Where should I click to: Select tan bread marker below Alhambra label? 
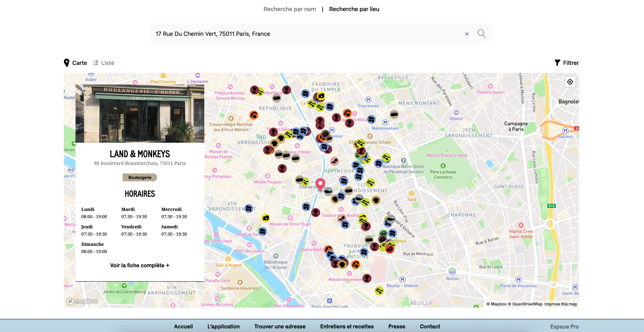[x=277, y=98]
